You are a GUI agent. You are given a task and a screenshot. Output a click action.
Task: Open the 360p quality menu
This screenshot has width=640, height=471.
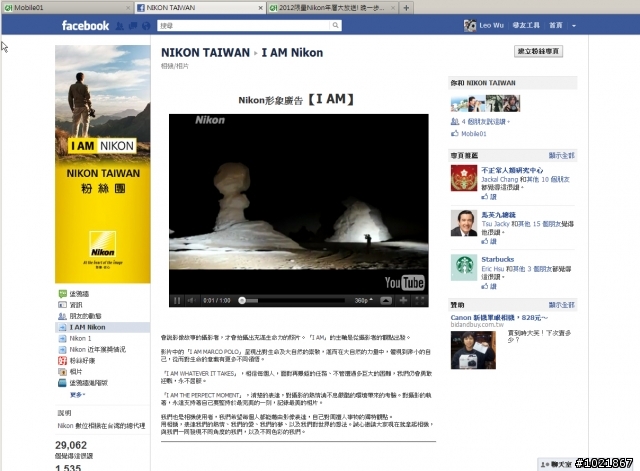pyautogui.click(x=363, y=300)
